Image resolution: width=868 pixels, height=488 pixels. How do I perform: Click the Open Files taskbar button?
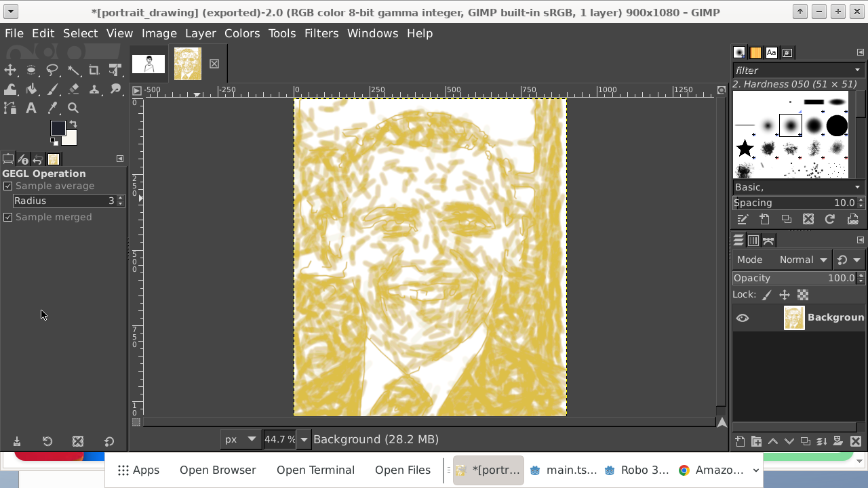[403, 470]
